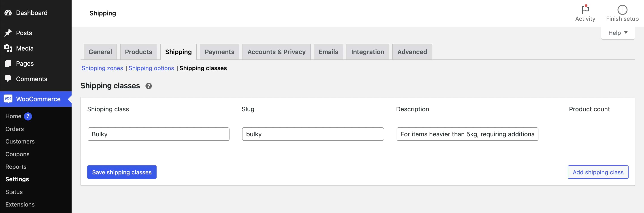Select the Posts pushpin icon

pos(8,33)
